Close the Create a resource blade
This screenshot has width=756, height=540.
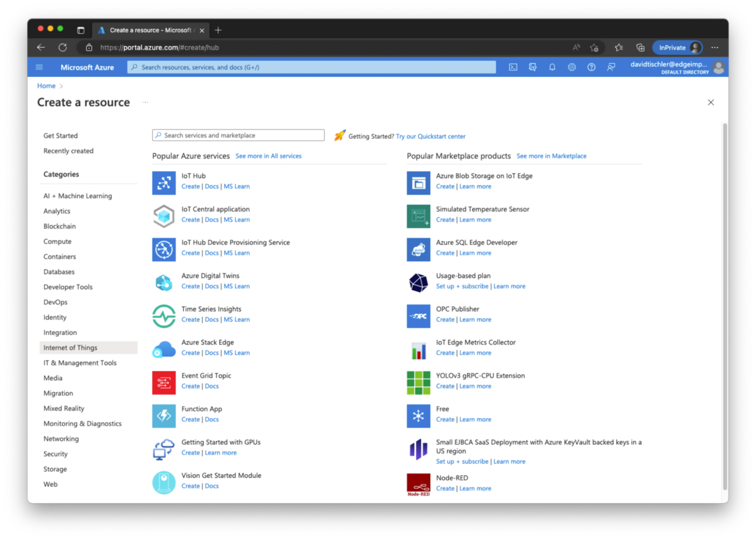(711, 103)
